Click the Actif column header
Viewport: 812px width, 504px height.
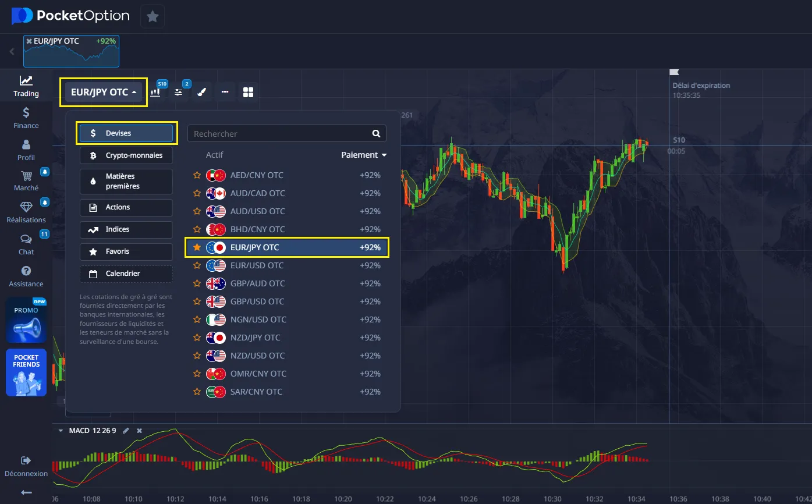(x=214, y=155)
